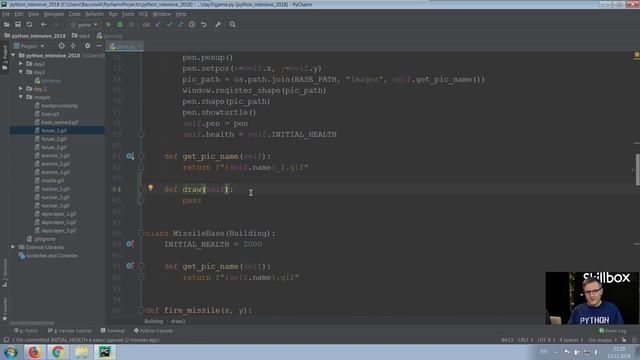Screen dimensions: 640x360
Task: Start debugging with the green bug icon
Action: pyautogui.click(x=120, y=24)
